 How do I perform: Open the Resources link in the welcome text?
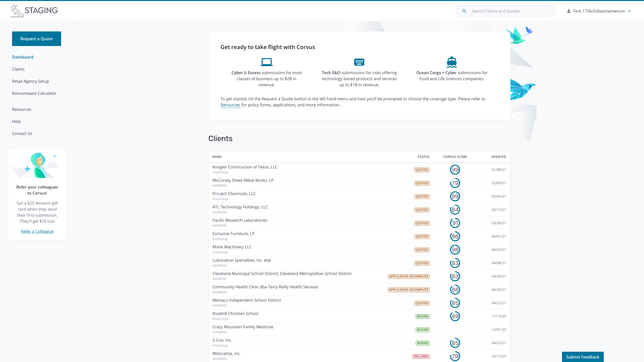230,105
